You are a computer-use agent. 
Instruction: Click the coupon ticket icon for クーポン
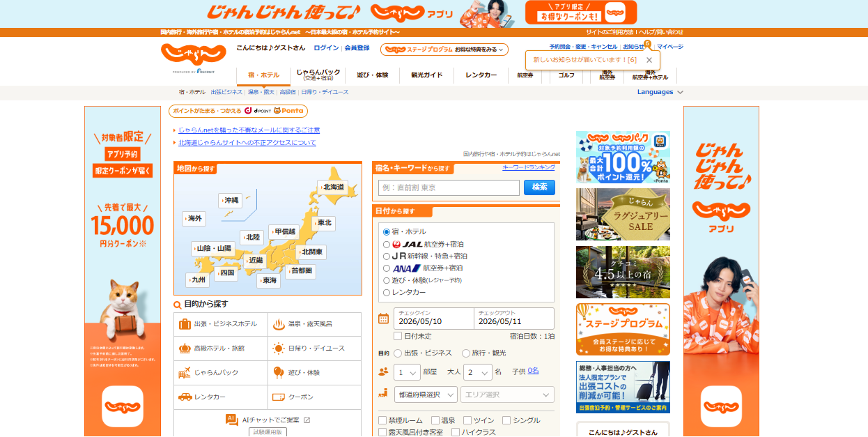click(x=278, y=397)
